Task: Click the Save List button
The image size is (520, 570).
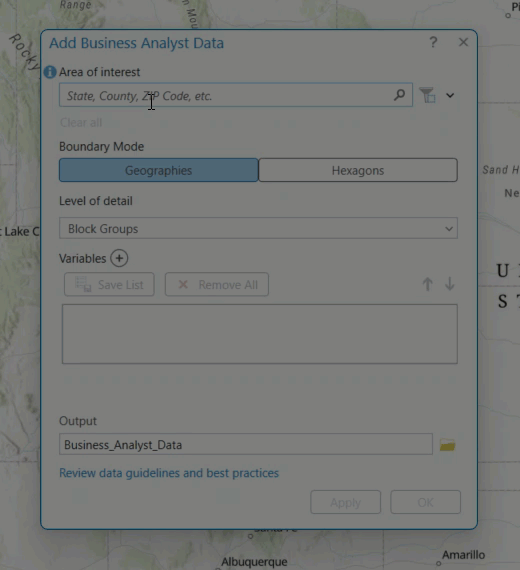Action: click(x=109, y=284)
